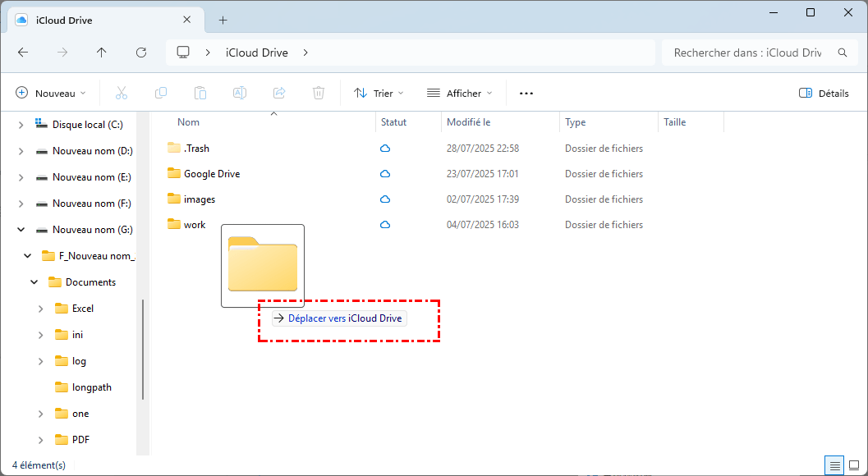Refresh the iCloud Drive folder
868x476 pixels.
[x=141, y=53]
